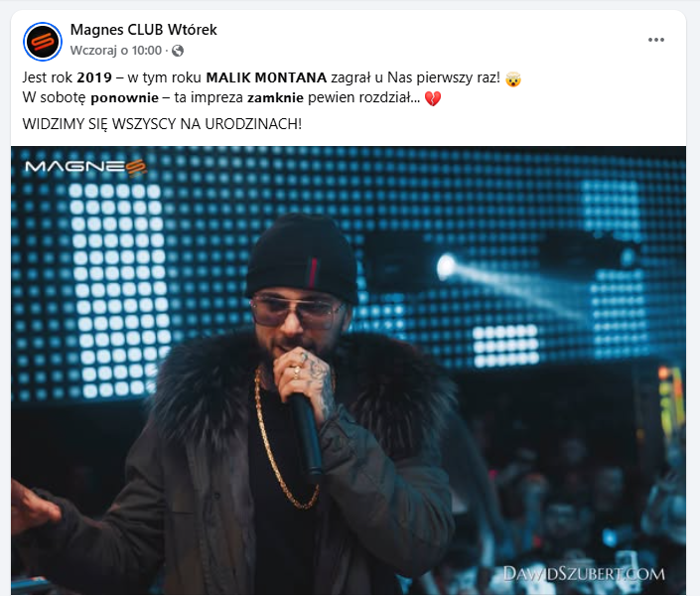The height and width of the screenshot is (596, 700).
Task: Click the bold MALIK MONTANA text
Action: [x=266, y=77]
